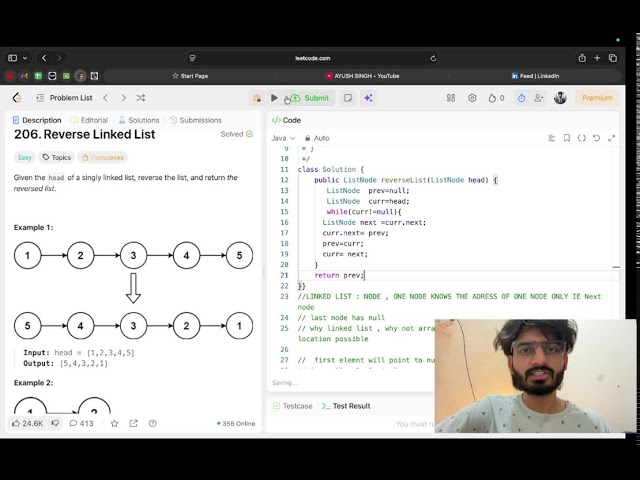The height and width of the screenshot is (480, 640).
Task: Click line 13 ListNode prev=null;
Action: (367, 191)
